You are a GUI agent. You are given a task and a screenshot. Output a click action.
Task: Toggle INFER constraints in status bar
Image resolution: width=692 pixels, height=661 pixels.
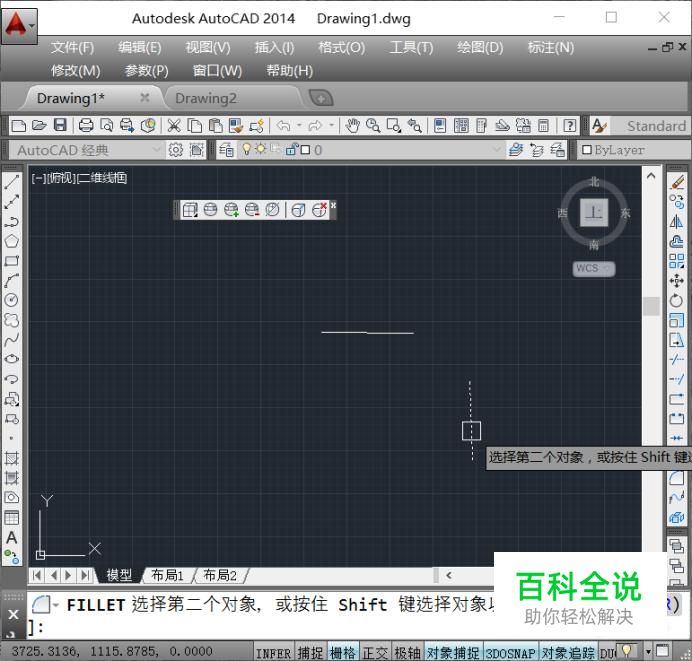(273, 653)
